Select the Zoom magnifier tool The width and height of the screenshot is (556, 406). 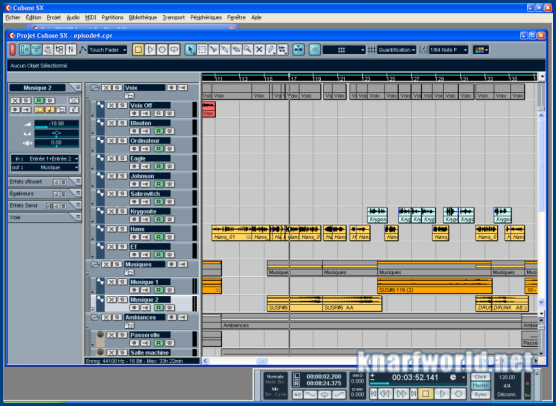(248, 50)
